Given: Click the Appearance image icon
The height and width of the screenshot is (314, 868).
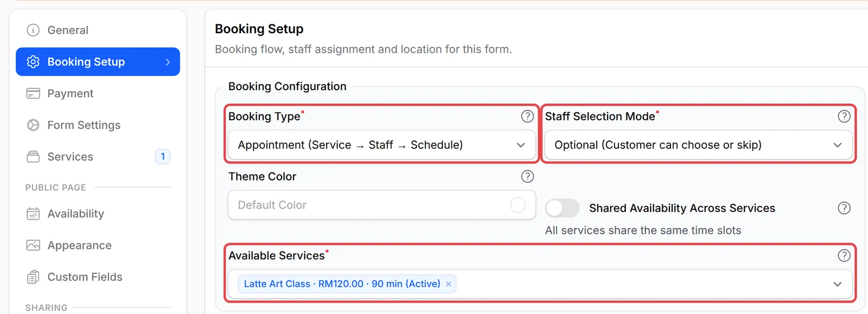Looking at the screenshot, I should pyautogui.click(x=33, y=245).
